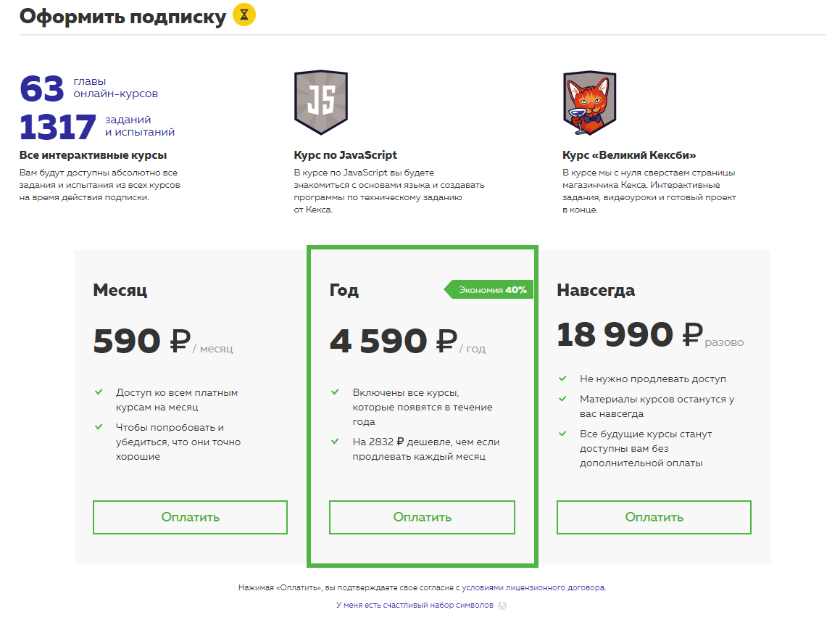Click the checkmark beside «Включены все курсы»
This screenshot has height=620, width=840.
[335, 392]
